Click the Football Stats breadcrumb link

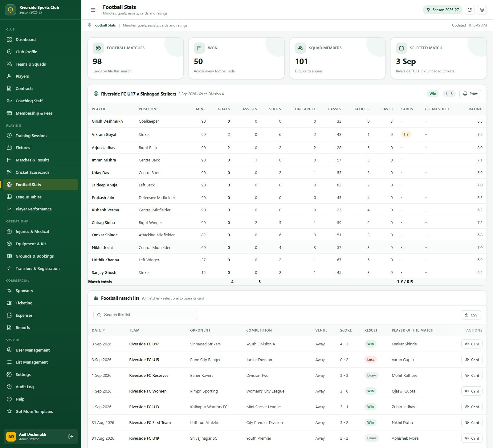coord(104,25)
